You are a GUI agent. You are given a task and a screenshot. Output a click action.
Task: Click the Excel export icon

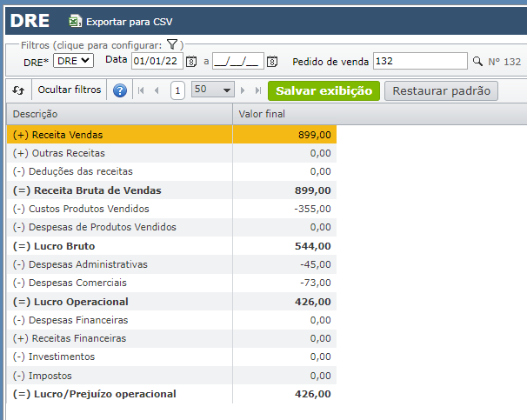click(x=76, y=21)
